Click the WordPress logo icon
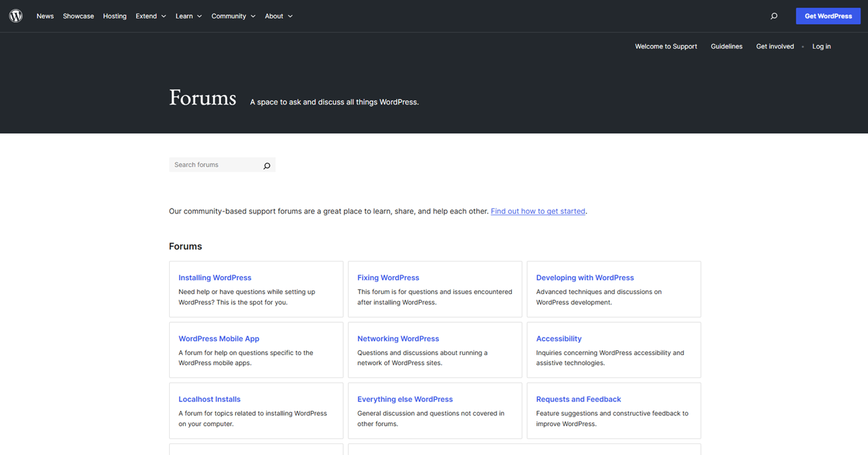Viewport: 868px width, 455px height. tap(16, 16)
